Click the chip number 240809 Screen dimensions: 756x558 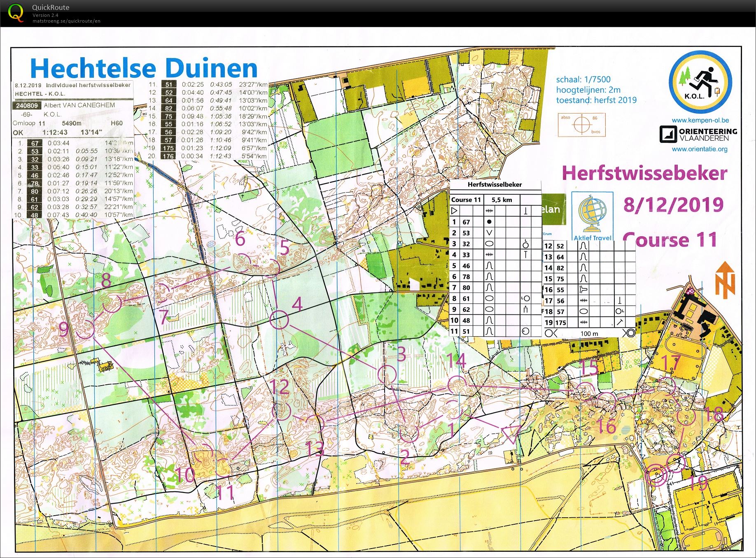(27, 105)
